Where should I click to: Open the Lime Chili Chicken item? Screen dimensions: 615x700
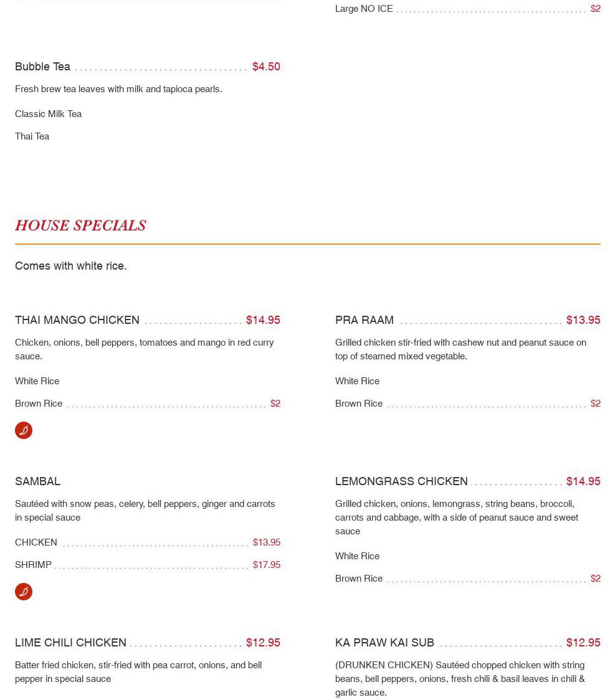70,643
